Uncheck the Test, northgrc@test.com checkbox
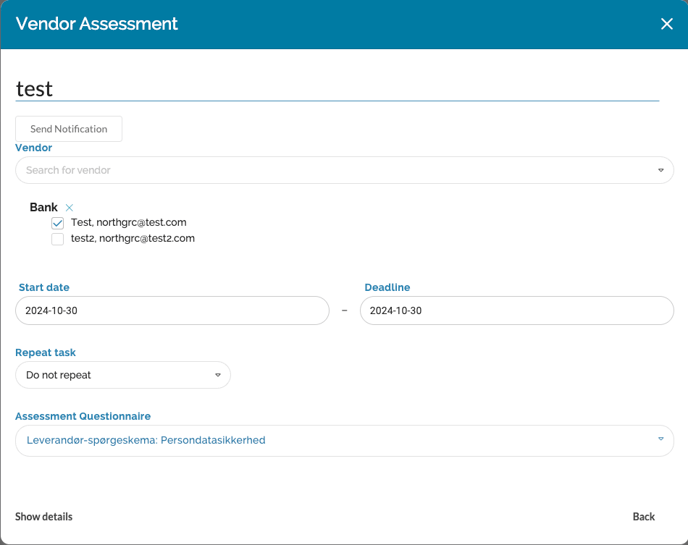Screen dimensions: 688x545 (58, 223)
